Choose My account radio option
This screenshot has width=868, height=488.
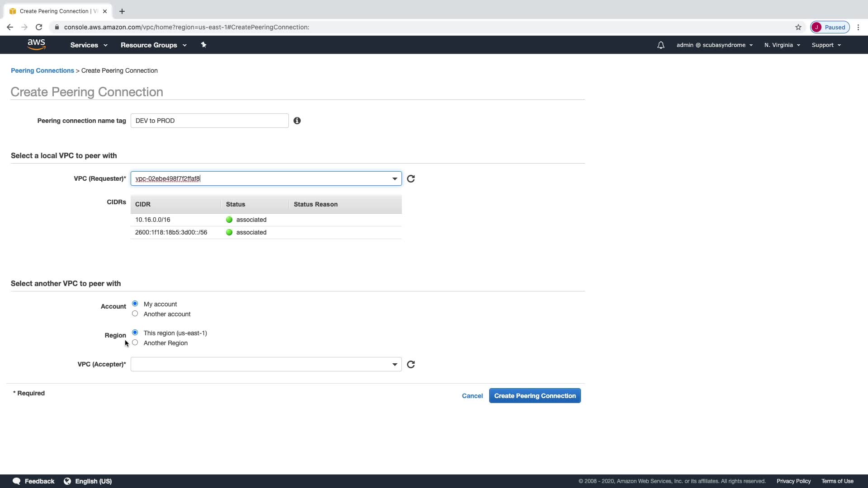[x=135, y=304]
